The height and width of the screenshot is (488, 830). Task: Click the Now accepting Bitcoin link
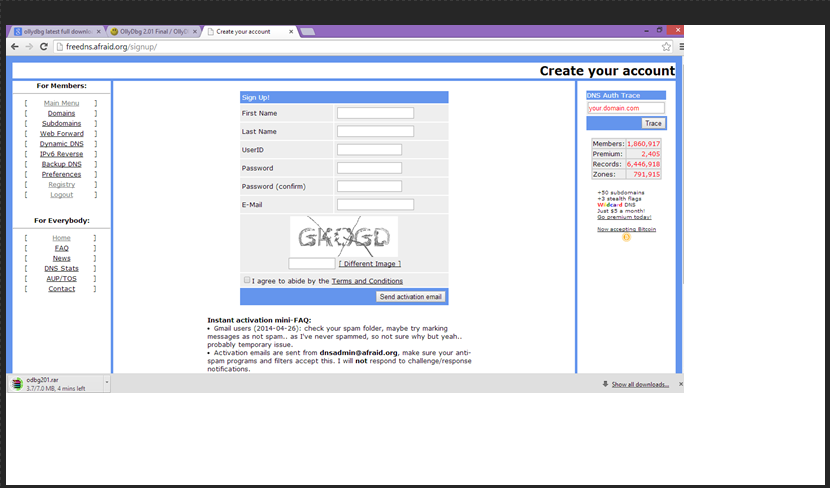pyautogui.click(x=626, y=229)
